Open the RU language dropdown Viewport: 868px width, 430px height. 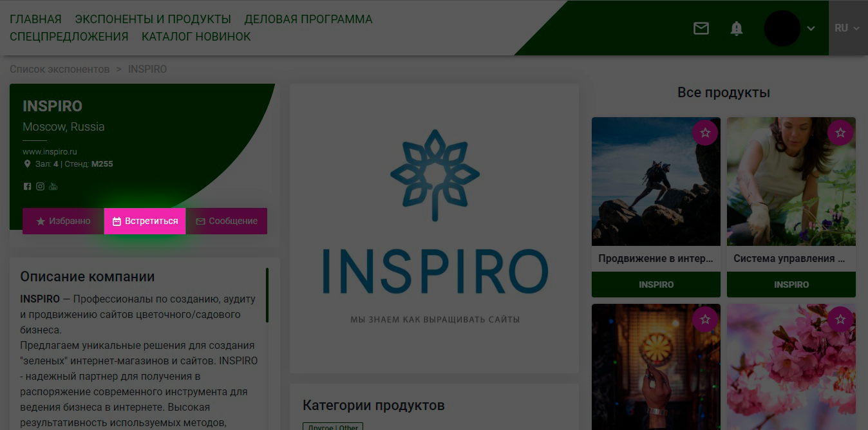click(847, 28)
